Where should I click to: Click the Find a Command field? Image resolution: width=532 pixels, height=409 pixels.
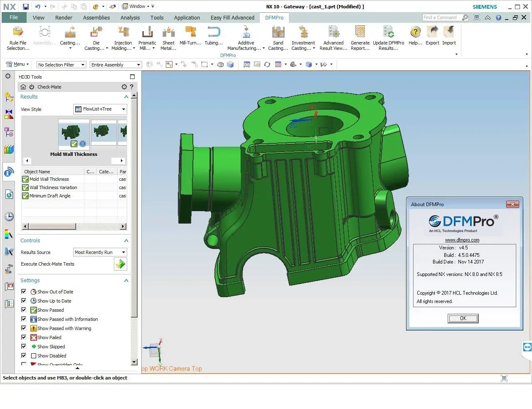442,17
